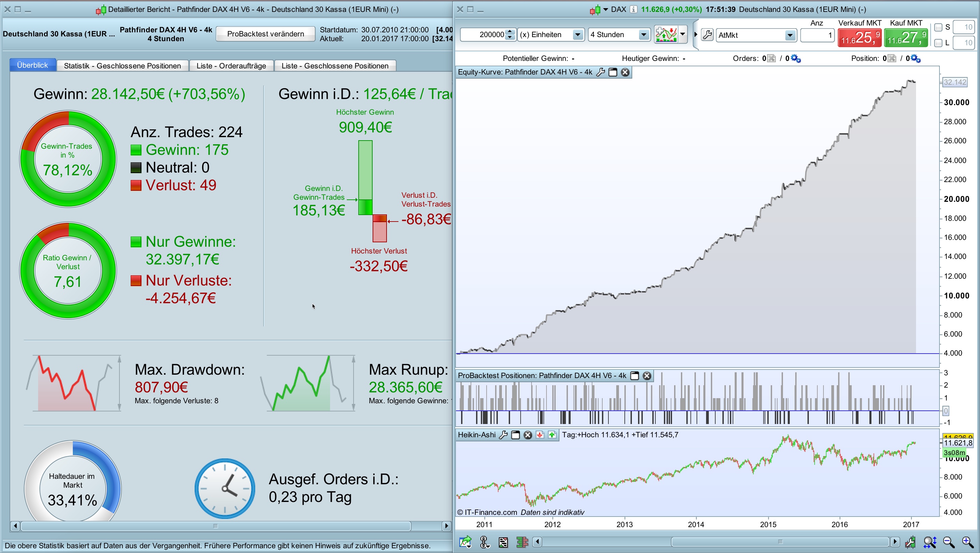Click the zoom out magnifier icon
The image size is (980, 553).
(x=948, y=542)
